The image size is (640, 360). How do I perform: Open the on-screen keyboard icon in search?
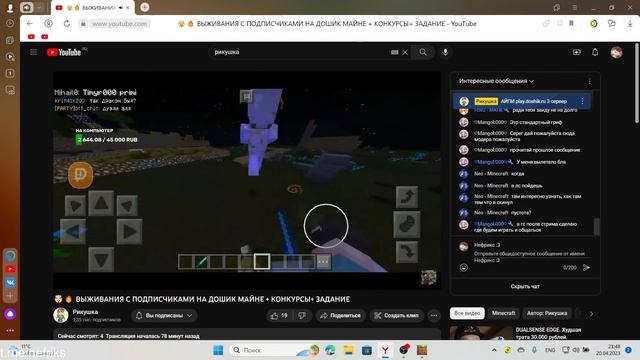click(x=394, y=52)
